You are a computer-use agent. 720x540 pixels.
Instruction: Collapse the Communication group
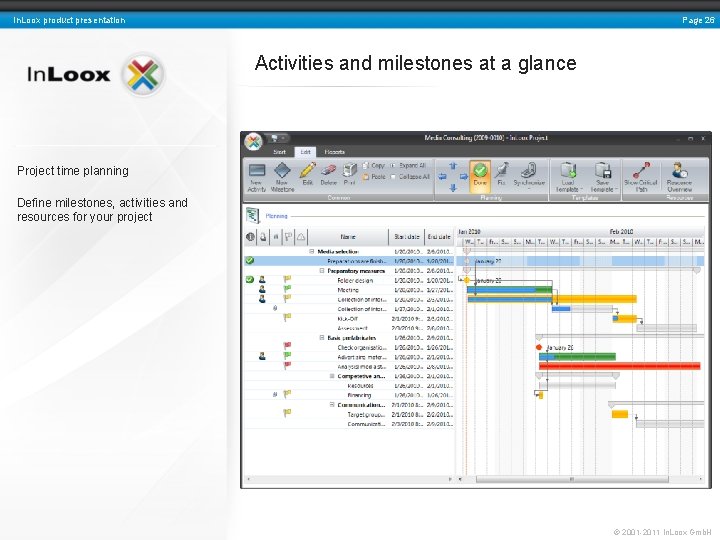coord(332,405)
